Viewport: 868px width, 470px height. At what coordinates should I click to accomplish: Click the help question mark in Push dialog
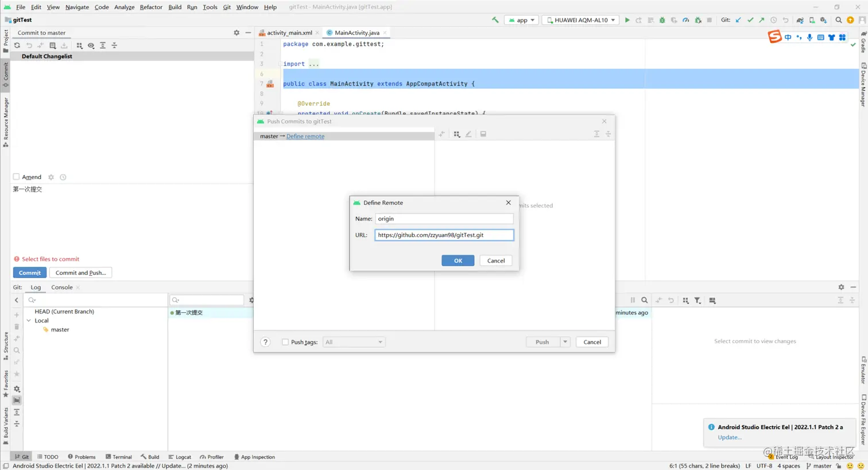(265, 342)
